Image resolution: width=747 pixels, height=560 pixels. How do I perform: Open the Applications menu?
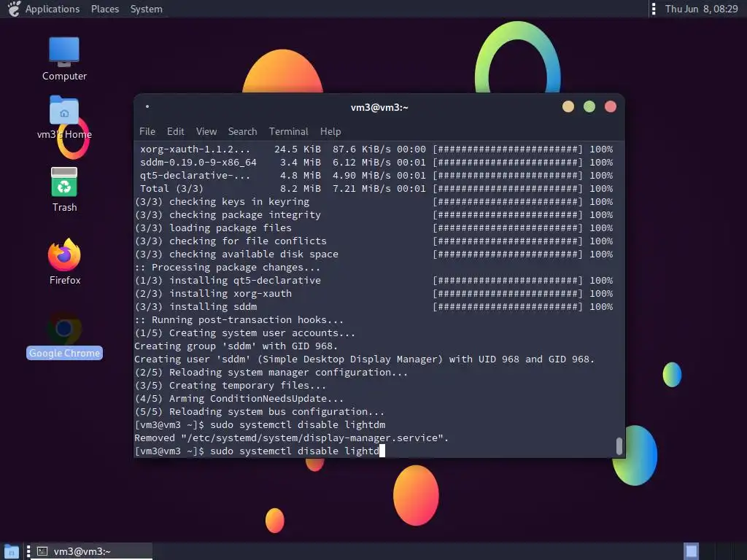tap(53, 9)
